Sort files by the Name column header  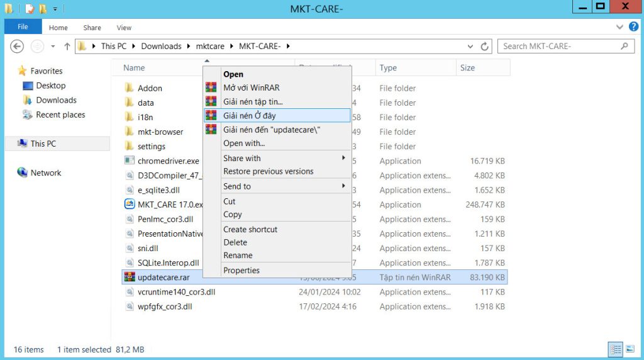click(134, 67)
